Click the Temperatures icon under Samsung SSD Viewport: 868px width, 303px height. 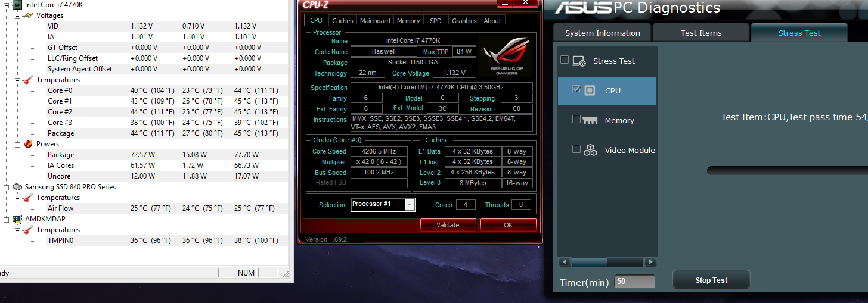[x=28, y=198]
